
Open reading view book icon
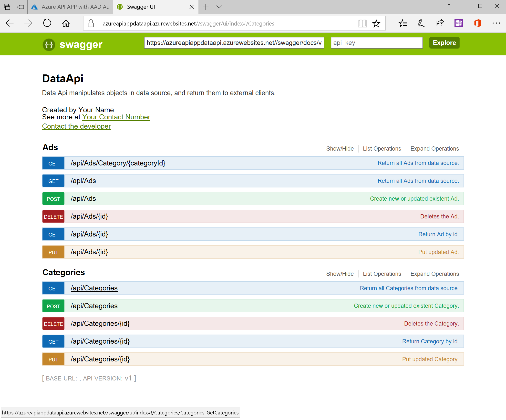point(362,23)
